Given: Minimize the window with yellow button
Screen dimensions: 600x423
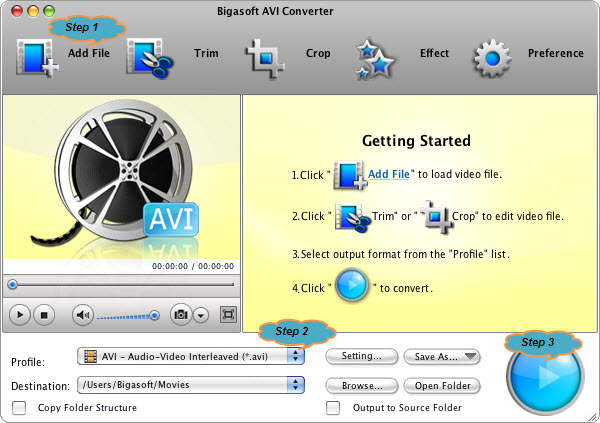Looking at the screenshot, I should pyautogui.click(x=33, y=11).
